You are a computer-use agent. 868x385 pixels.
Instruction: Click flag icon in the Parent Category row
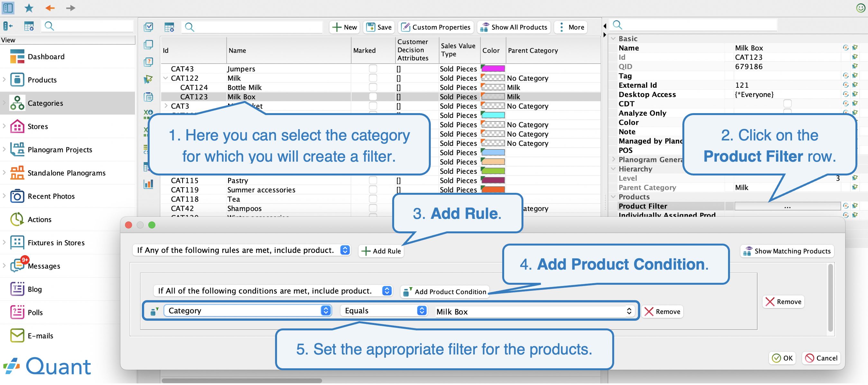855,187
